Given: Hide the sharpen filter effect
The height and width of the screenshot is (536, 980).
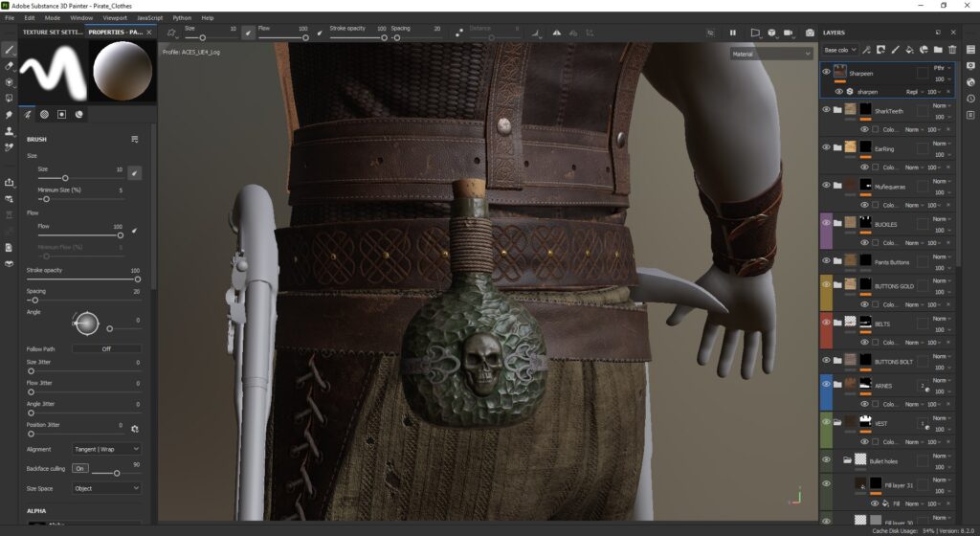Looking at the screenshot, I should pos(838,91).
